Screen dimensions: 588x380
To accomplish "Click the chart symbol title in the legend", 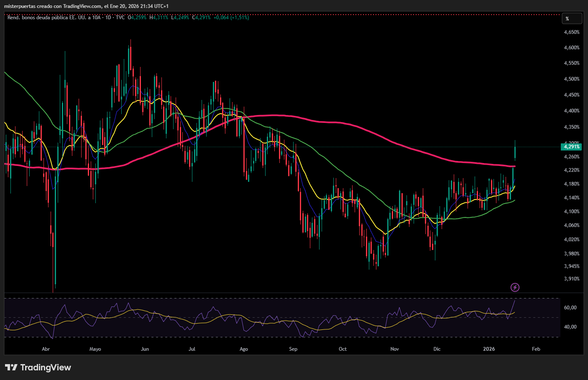I will 54,18.
